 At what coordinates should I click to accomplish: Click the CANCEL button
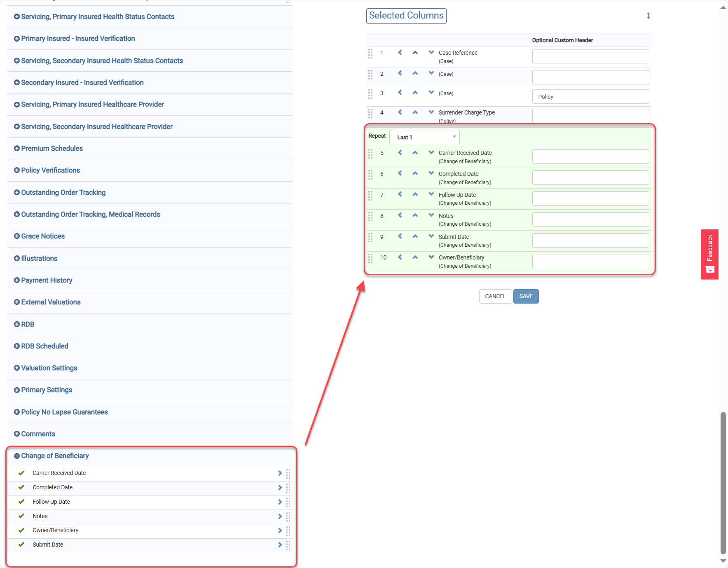pos(495,296)
